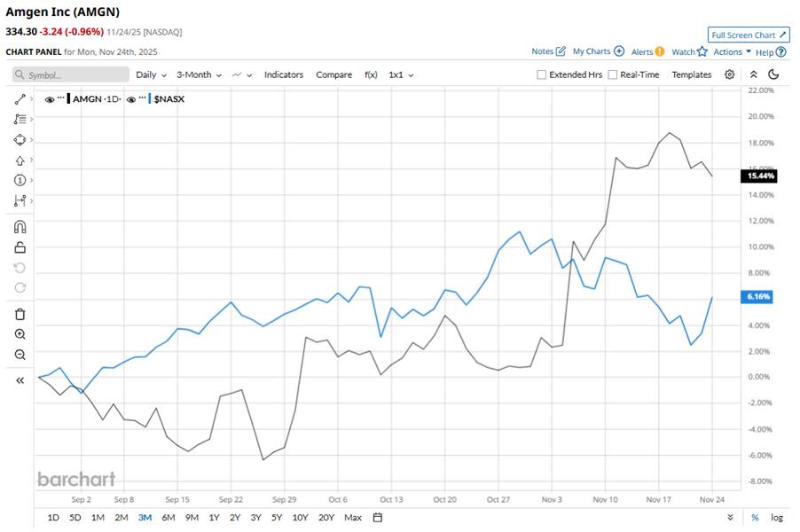This screenshot has height=532, width=800.
Task: Open the 3-Month period dropdown
Action: pyautogui.click(x=198, y=75)
